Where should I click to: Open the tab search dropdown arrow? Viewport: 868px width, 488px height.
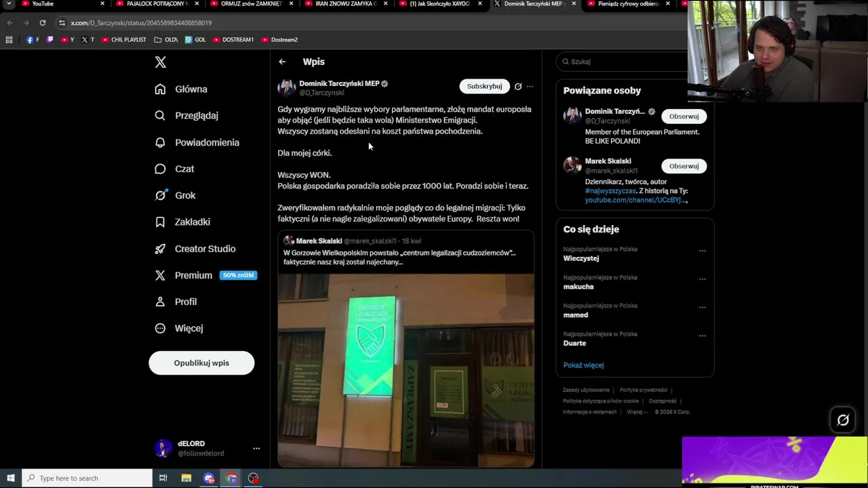pyautogui.click(x=9, y=4)
